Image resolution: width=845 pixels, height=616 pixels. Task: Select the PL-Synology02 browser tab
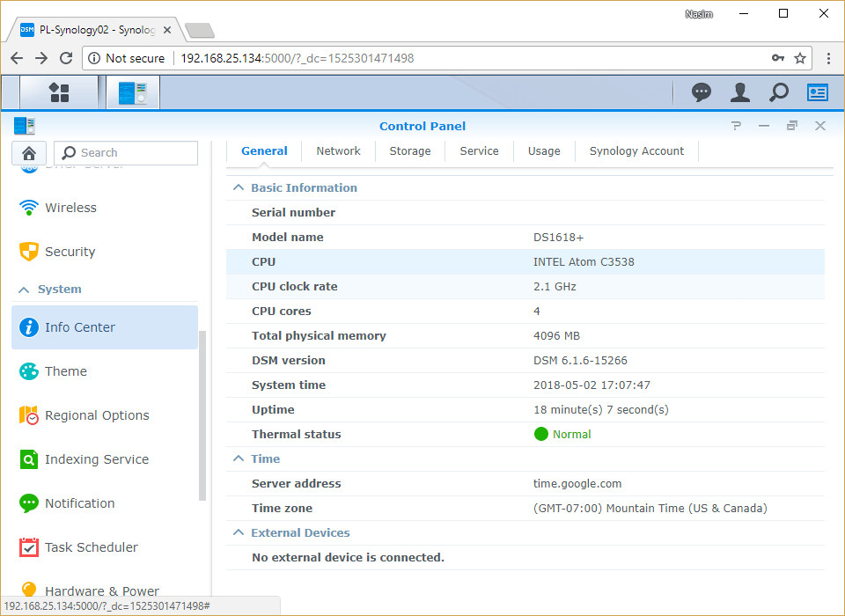pyautogui.click(x=96, y=30)
